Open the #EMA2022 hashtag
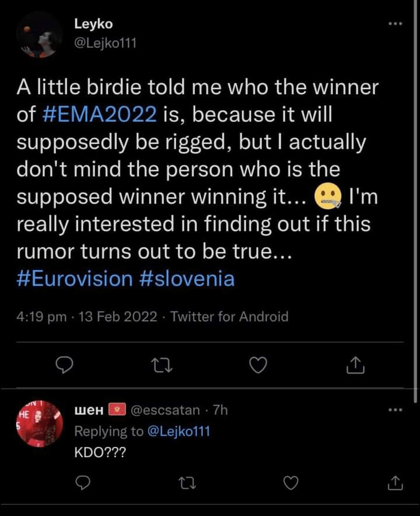 click(x=100, y=115)
